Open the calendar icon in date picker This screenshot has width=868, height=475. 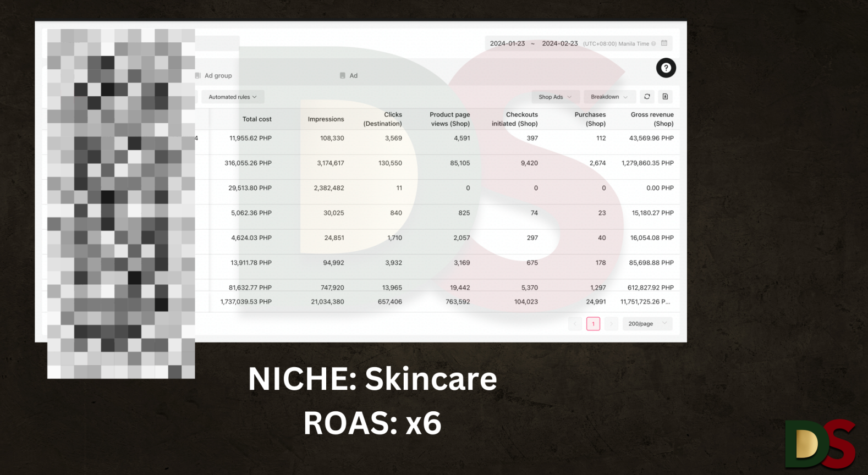(x=664, y=43)
